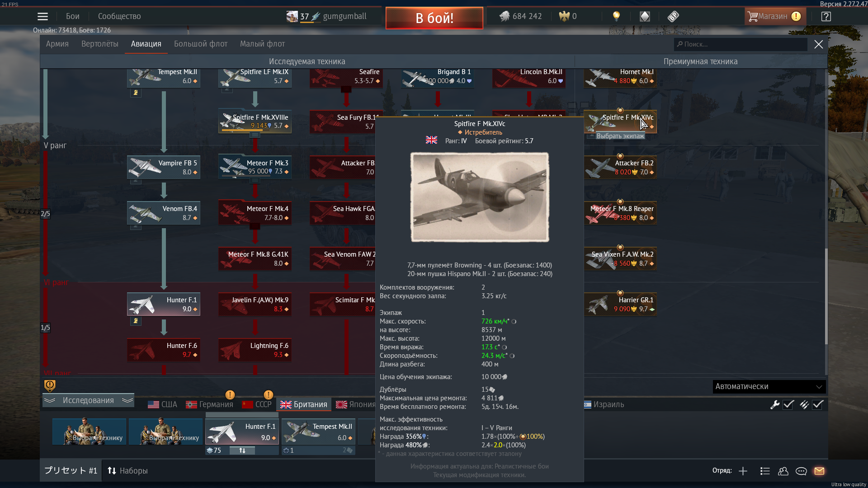Click the talisman icon above Harrier GR.1
Image resolution: width=868 pixels, height=488 pixels.
[x=620, y=293]
